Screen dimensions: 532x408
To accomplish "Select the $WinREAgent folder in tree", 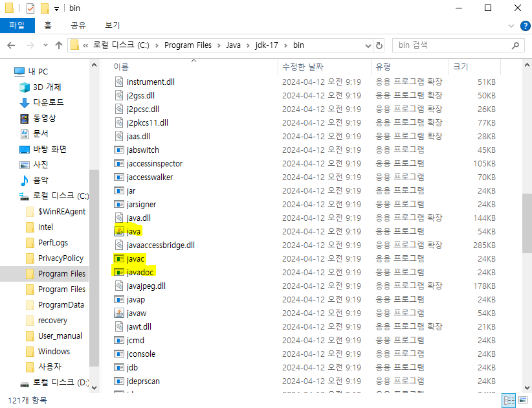I will tap(61, 212).
